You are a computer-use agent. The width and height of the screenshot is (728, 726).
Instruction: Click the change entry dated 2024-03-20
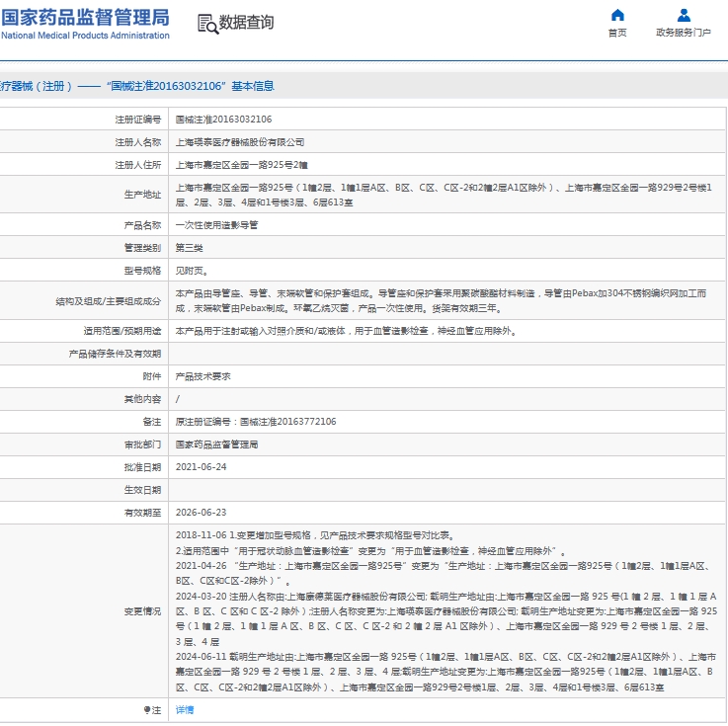coord(446,618)
